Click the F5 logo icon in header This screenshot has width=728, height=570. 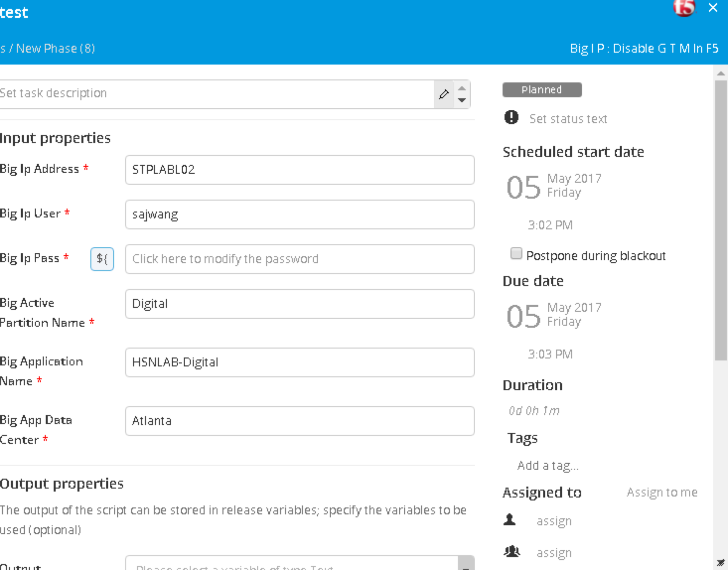coord(684,7)
